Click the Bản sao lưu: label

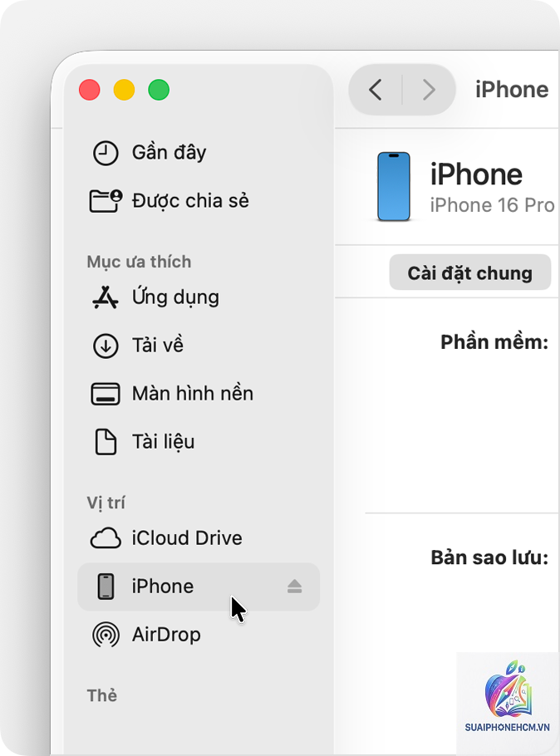(489, 557)
